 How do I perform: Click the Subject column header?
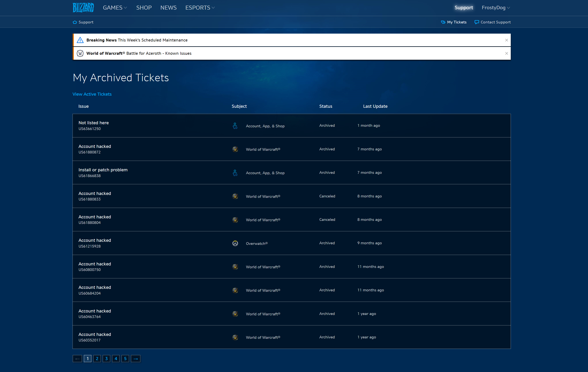tap(239, 106)
